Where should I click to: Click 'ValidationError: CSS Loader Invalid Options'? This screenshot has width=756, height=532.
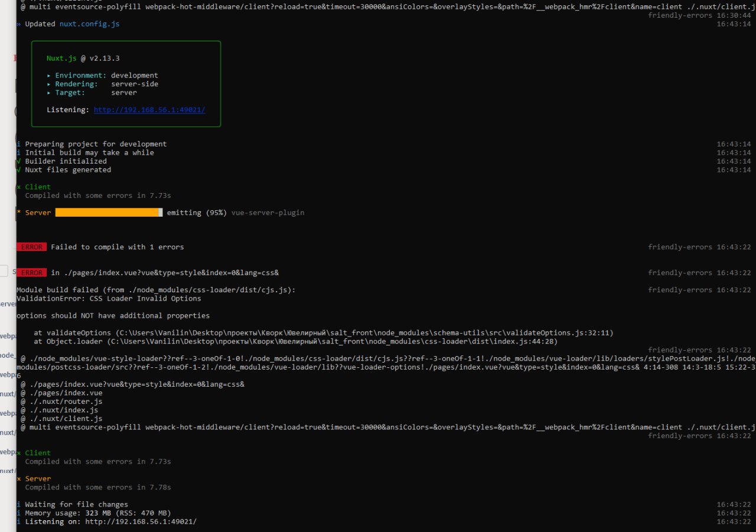[109, 298]
